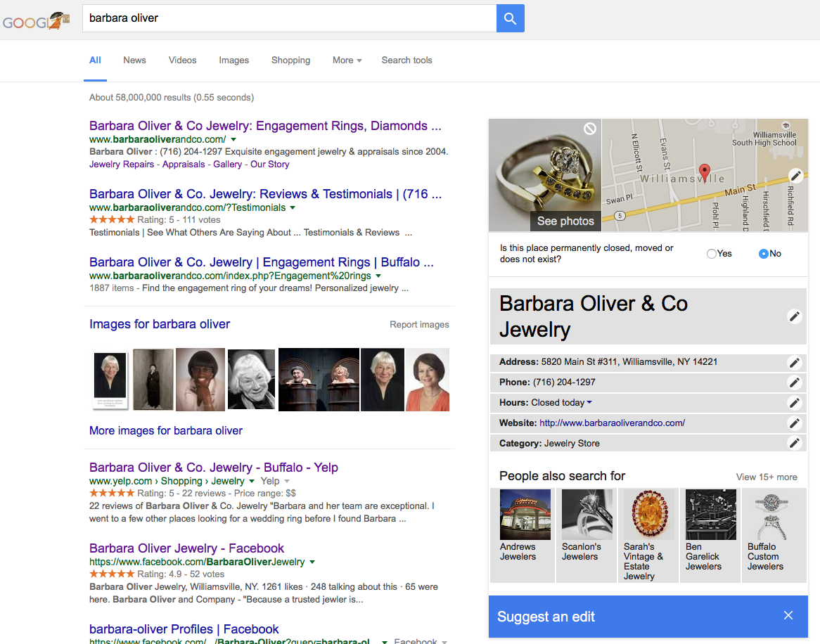Switch to the Videos tab

pyautogui.click(x=183, y=60)
